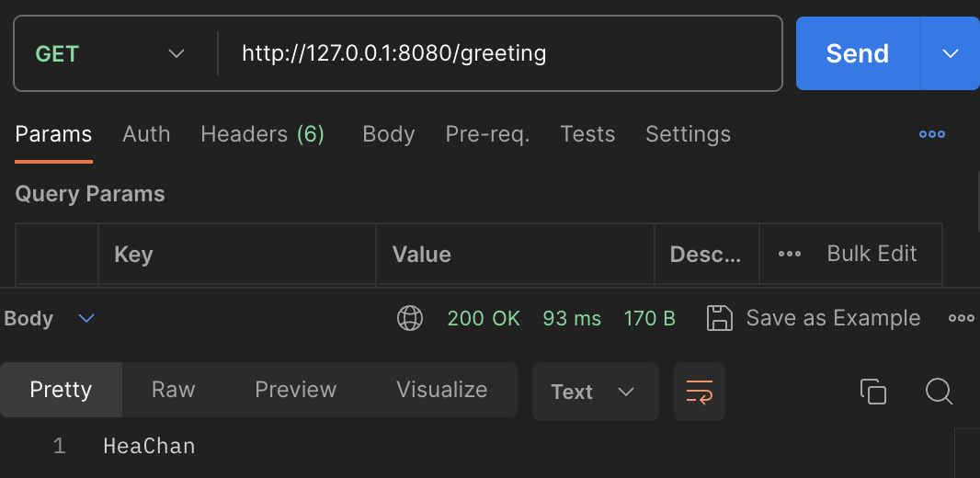Open response options three-dot menu
This screenshot has height=478, width=980.
[x=961, y=318]
